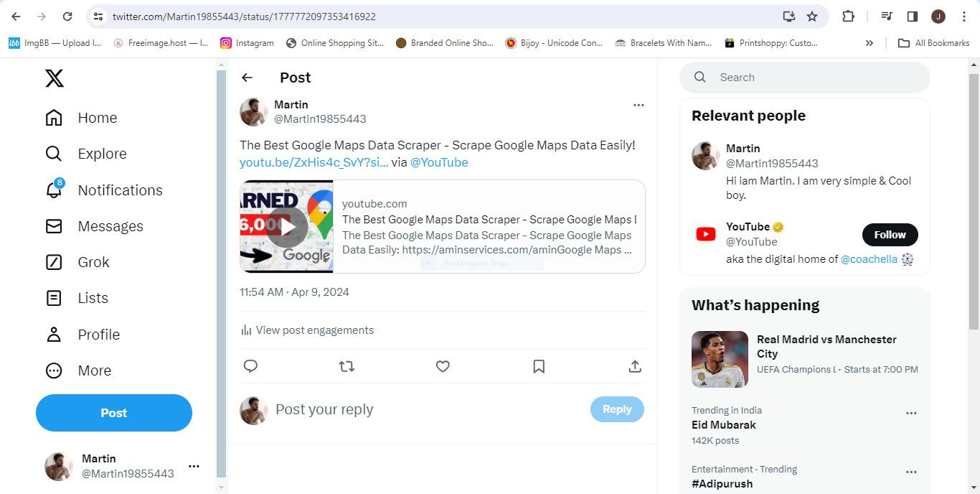Open the Lists page from sidebar

(76, 298)
